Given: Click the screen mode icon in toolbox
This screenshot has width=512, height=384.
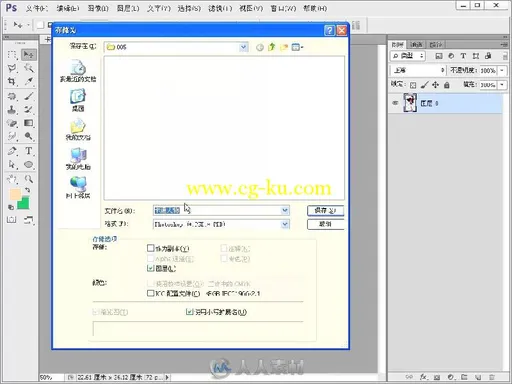Looking at the screenshot, I should (x=29, y=219).
